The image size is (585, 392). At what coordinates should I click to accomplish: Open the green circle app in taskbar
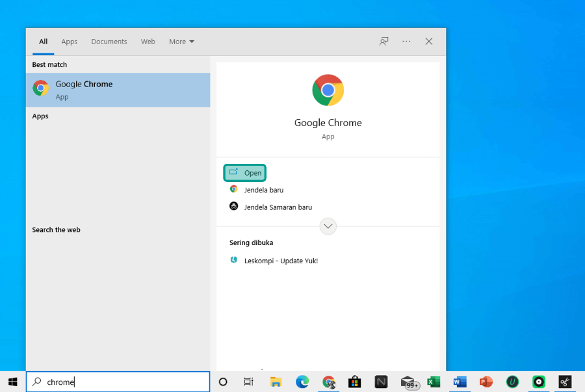pos(539,382)
